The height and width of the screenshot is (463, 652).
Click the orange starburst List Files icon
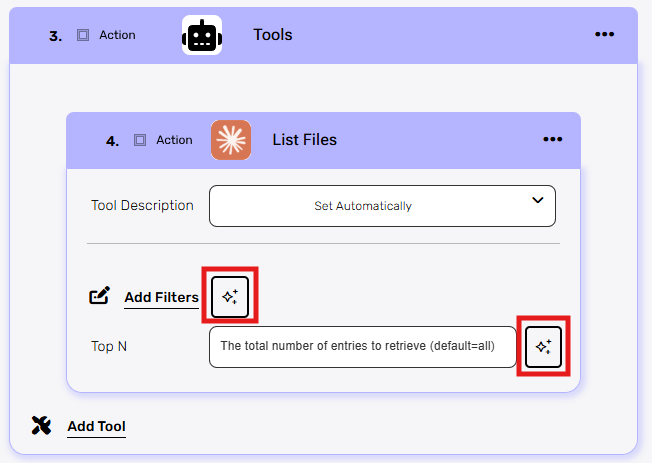tap(231, 140)
